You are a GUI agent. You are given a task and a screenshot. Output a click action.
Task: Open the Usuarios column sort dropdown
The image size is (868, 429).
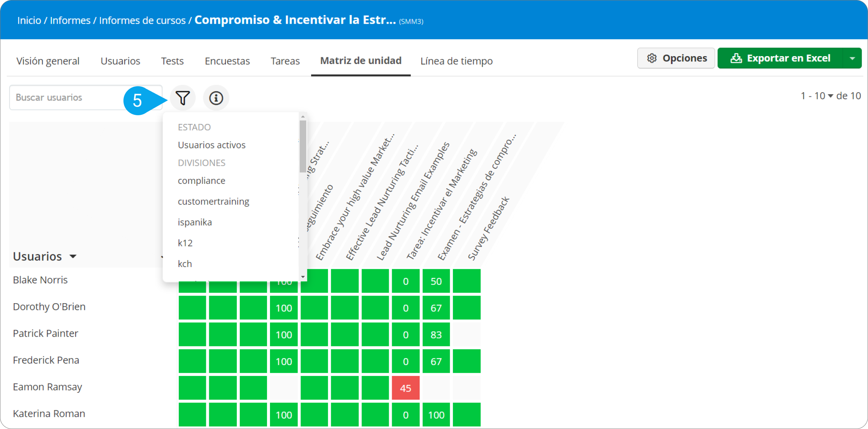tap(73, 256)
